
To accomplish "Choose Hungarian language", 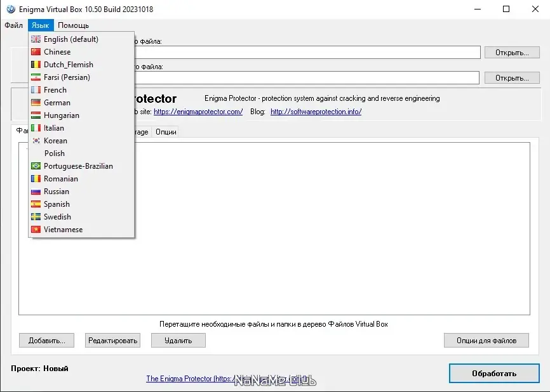I will coord(81,115).
